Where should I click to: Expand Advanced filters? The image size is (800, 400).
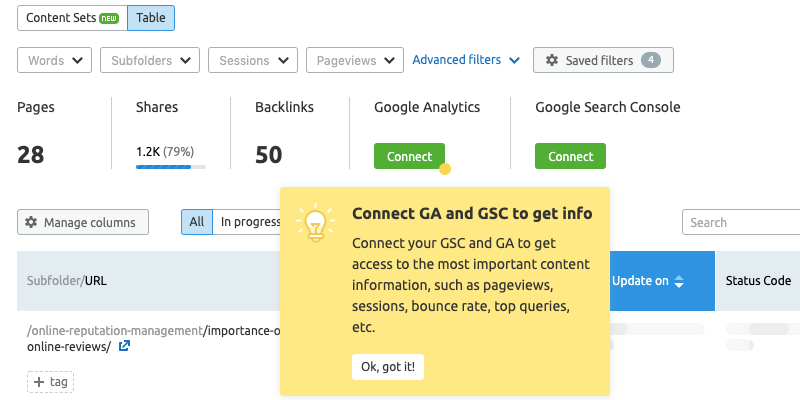pyautogui.click(x=466, y=60)
